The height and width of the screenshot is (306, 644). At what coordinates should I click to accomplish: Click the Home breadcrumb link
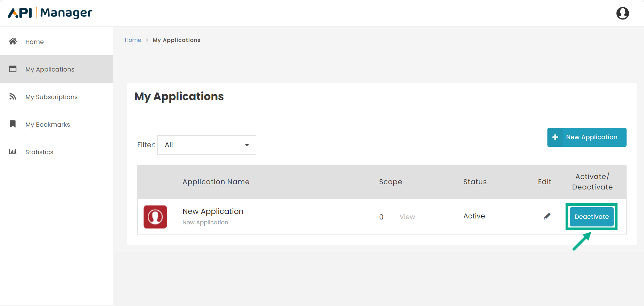coord(133,40)
